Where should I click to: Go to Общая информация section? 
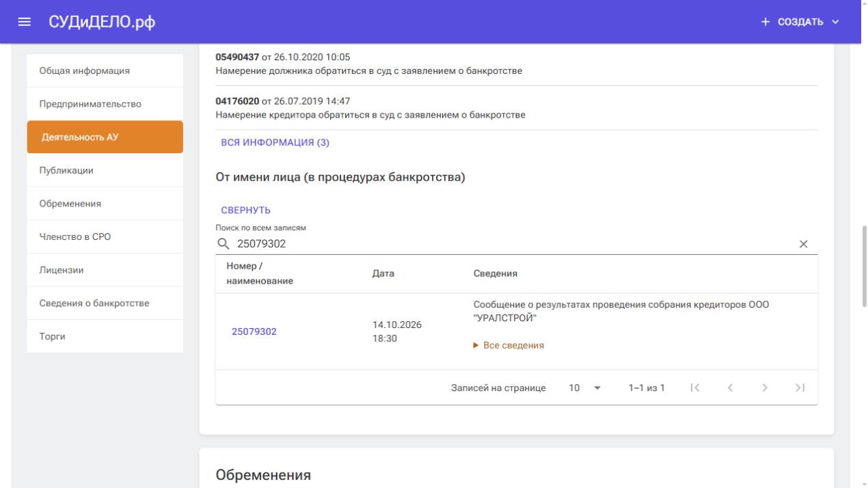coord(105,70)
